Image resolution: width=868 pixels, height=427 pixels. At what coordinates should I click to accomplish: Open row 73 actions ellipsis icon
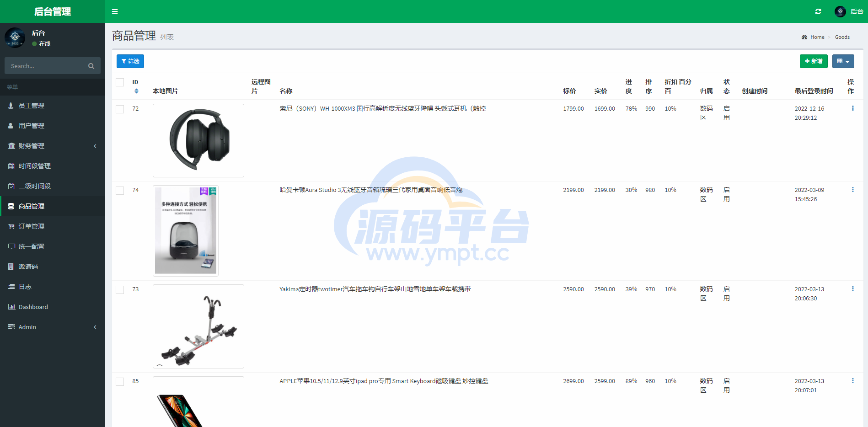(x=852, y=289)
